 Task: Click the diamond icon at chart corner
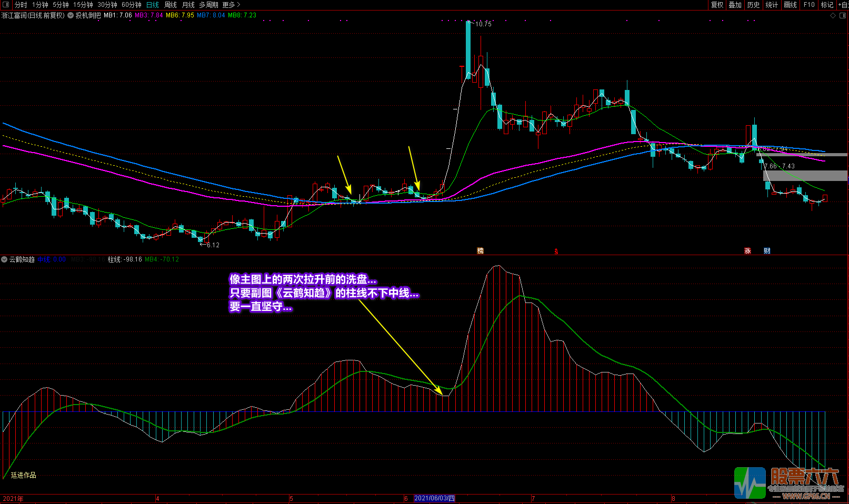(x=833, y=15)
